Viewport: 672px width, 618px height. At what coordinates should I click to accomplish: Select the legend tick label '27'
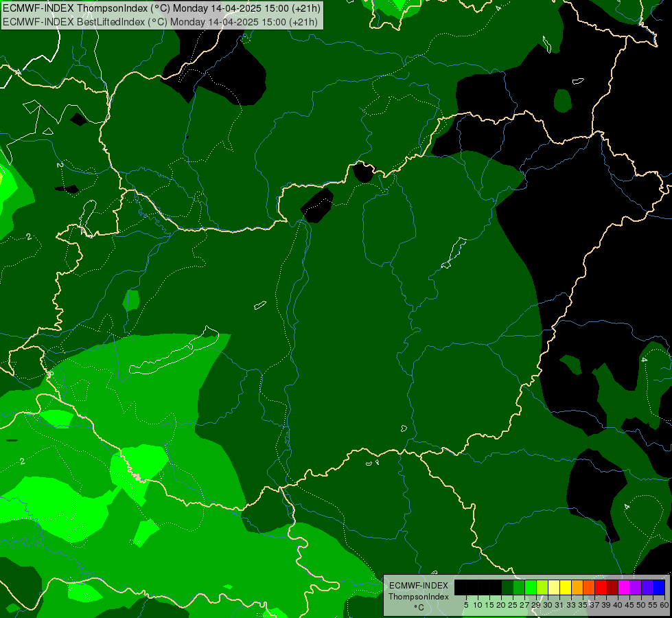(524, 605)
